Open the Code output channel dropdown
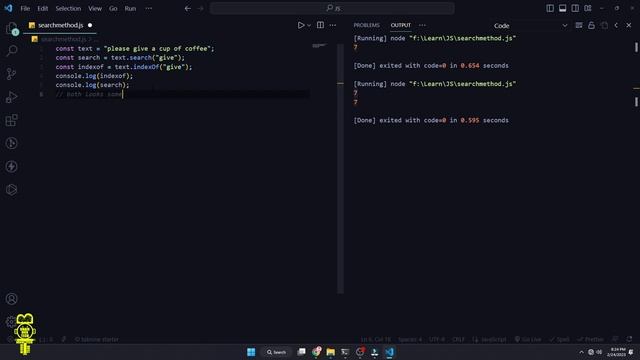The width and height of the screenshot is (640, 360). pyautogui.click(x=530, y=25)
